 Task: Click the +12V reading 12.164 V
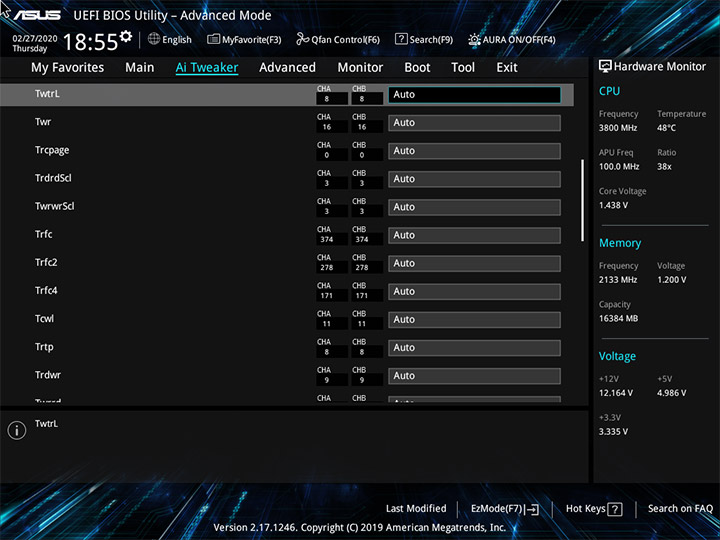pos(616,393)
